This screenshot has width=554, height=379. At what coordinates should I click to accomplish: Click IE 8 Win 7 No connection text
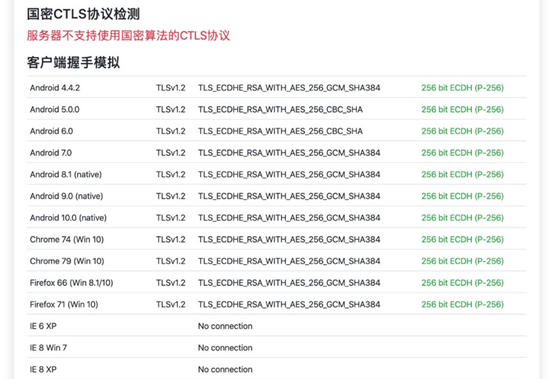tap(225, 348)
